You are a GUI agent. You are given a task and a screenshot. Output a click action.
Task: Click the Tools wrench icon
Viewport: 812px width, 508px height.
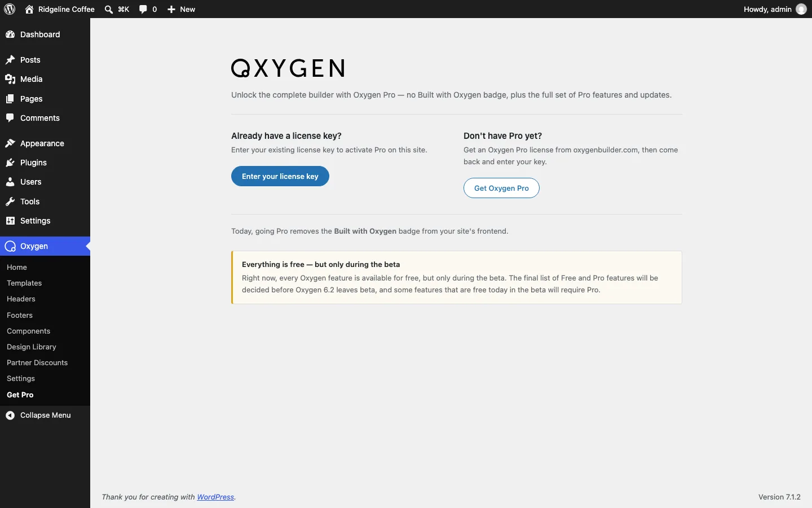pos(10,202)
